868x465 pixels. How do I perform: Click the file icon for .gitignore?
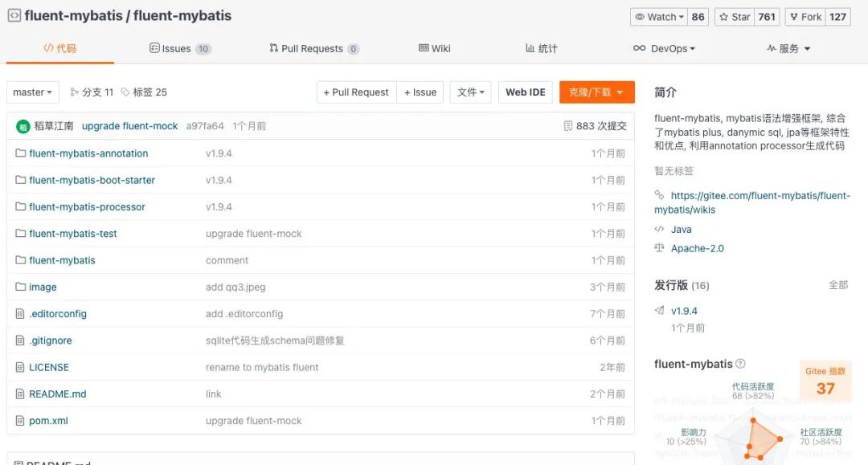tap(20, 341)
